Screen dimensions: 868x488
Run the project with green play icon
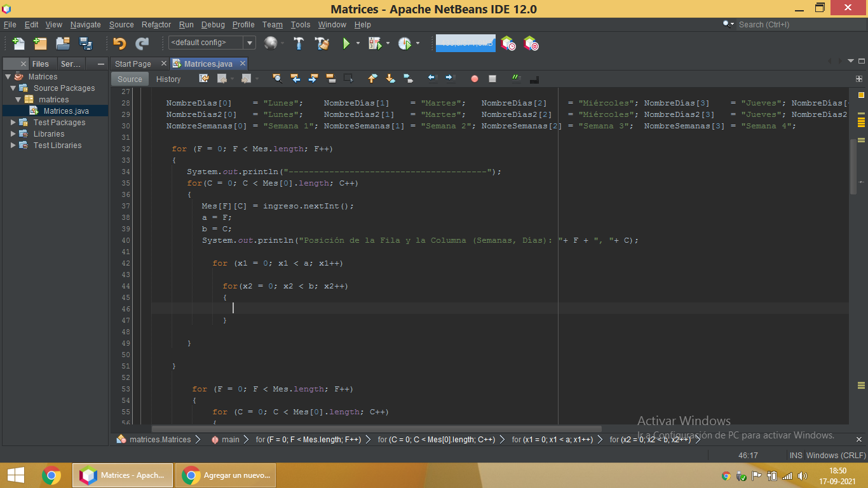[346, 43]
